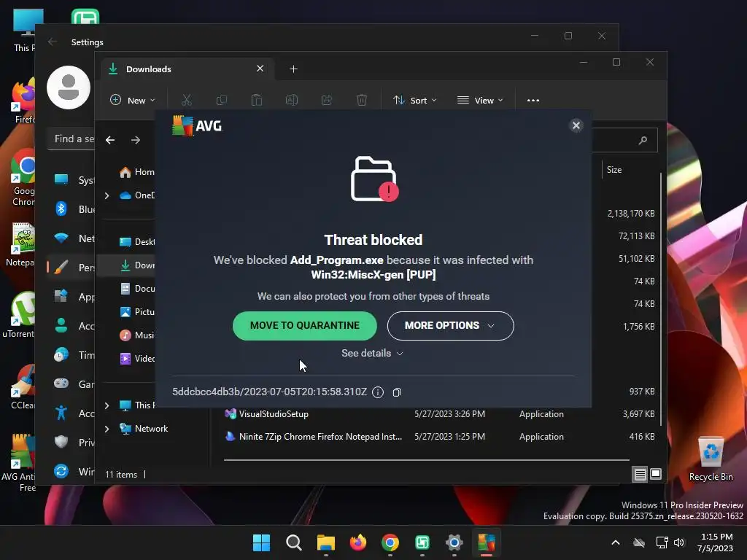Click the Share icon in Explorer toolbar
Screen dimensions: 747x560
(x=327, y=101)
